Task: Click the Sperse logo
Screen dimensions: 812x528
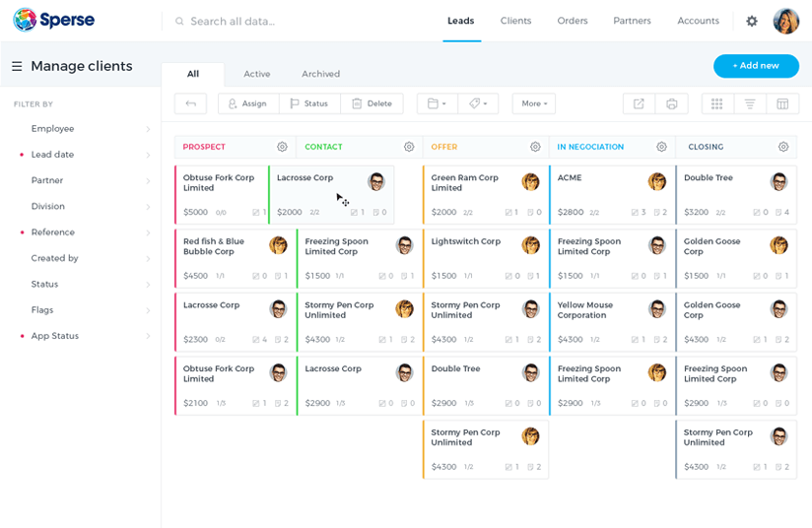Action: [54, 20]
